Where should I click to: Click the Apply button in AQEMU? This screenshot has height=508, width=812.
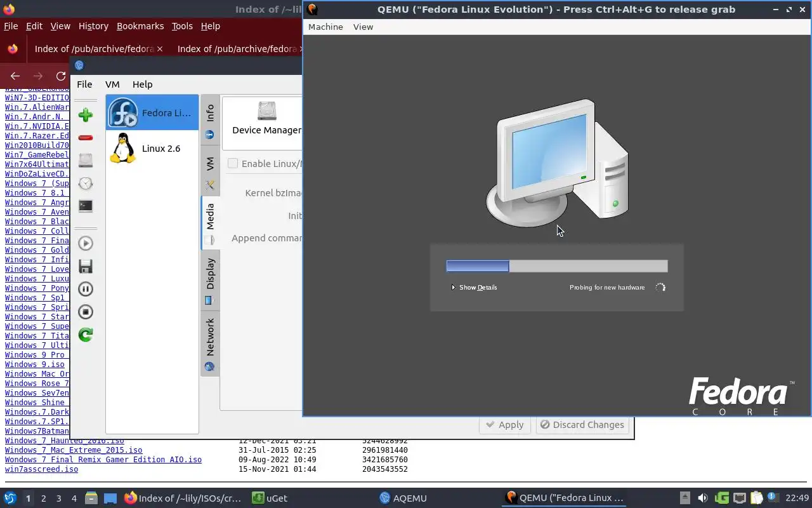505,425
